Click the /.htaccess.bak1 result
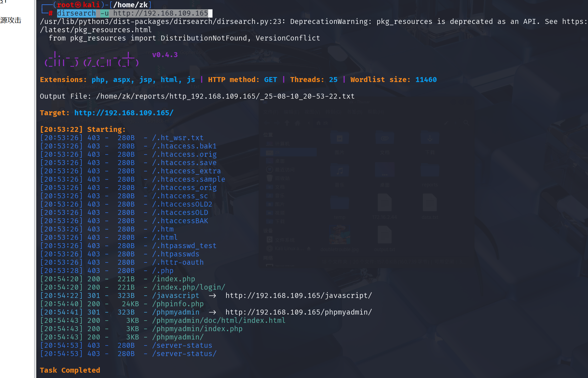Viewport: 588px width, 378px height. pyautogui.click(x=184, y=146)
